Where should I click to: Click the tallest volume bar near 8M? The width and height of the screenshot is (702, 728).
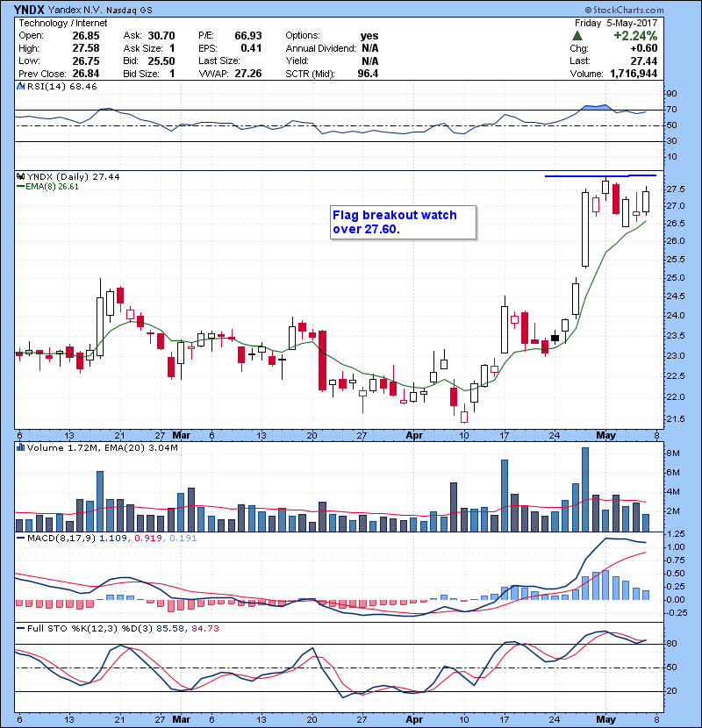click(585, 489)
